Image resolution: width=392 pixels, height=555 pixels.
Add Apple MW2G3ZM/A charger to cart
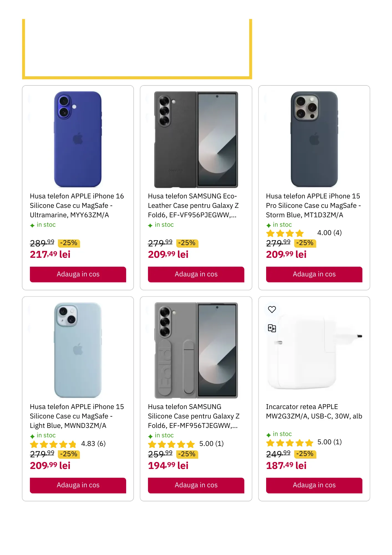coord(314,485)
